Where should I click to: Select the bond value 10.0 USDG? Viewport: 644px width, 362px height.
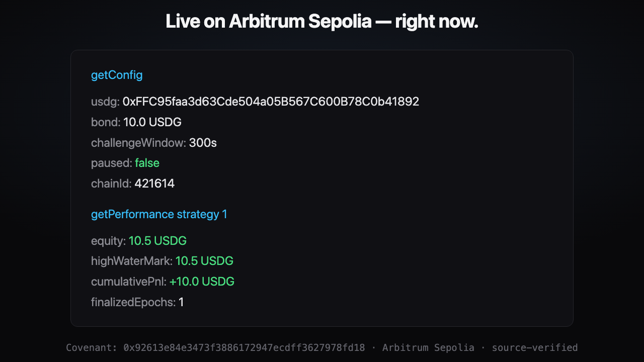[x=152, y=122]
